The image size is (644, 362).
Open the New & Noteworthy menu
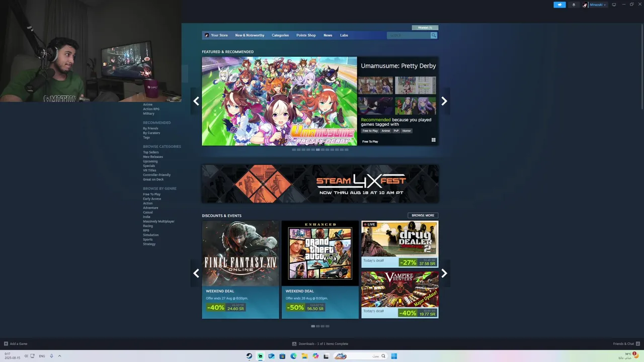[x=250, y=35]
